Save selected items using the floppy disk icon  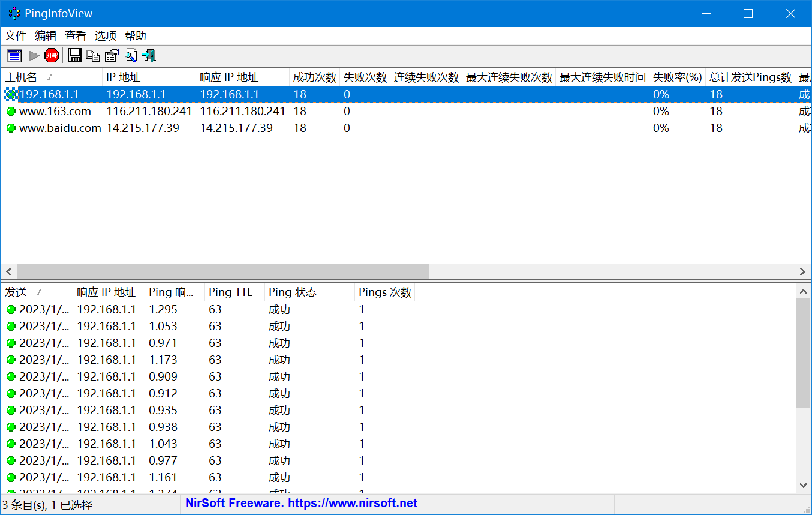[x=74, y=56]
